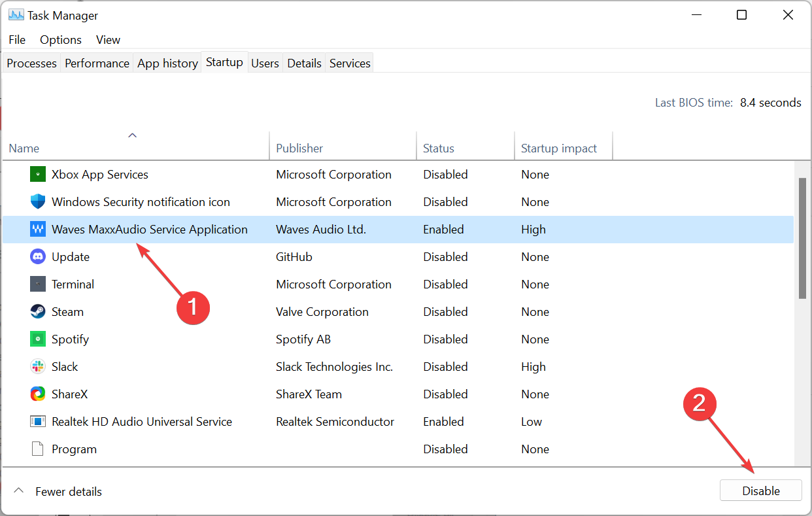Sort by the Publisher column header
The height and width of the screenshot is (516, 812).
point(343,145)
